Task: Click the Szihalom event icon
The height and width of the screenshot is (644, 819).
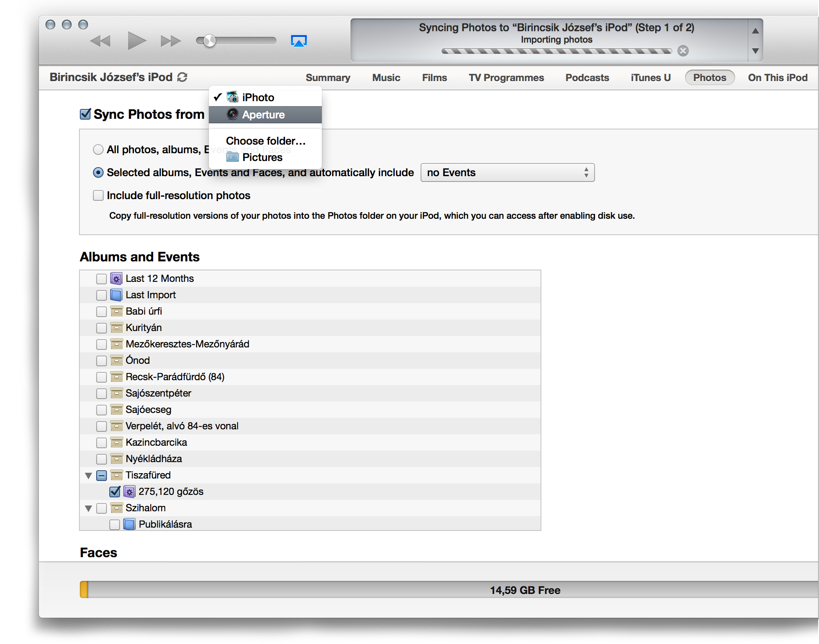Action: tap(116, 508)
